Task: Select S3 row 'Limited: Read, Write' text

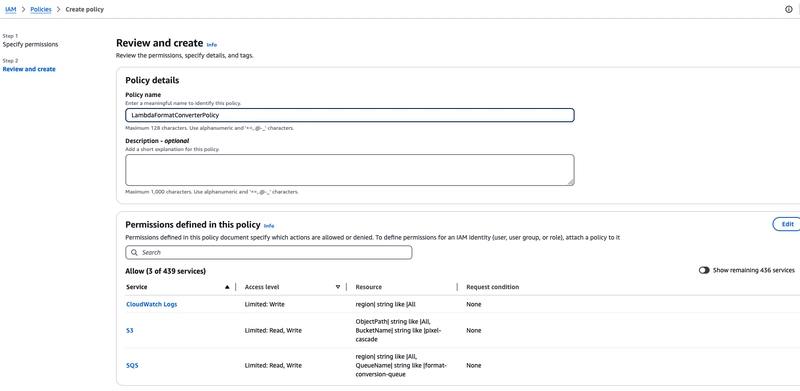Action: (x=273, y=330)
